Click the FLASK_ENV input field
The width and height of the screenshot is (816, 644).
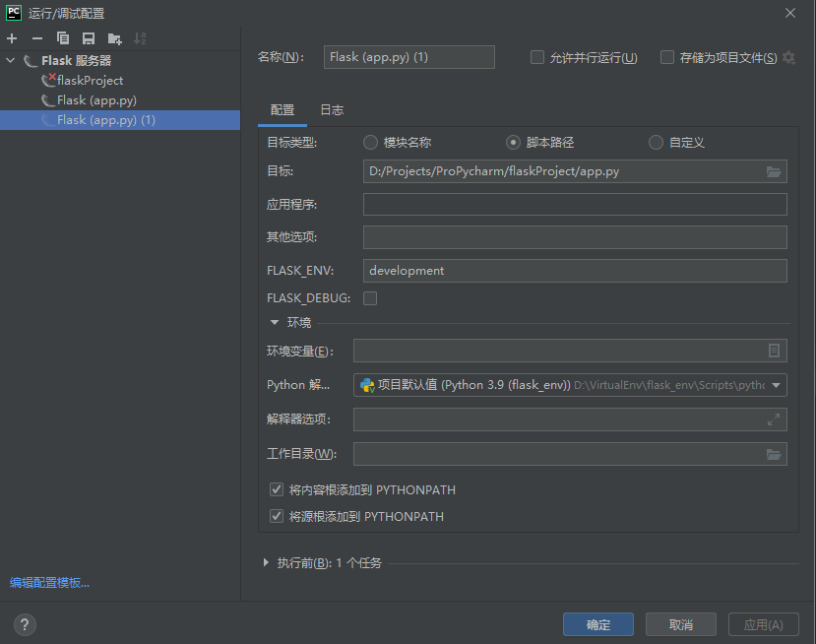[575, 271]
